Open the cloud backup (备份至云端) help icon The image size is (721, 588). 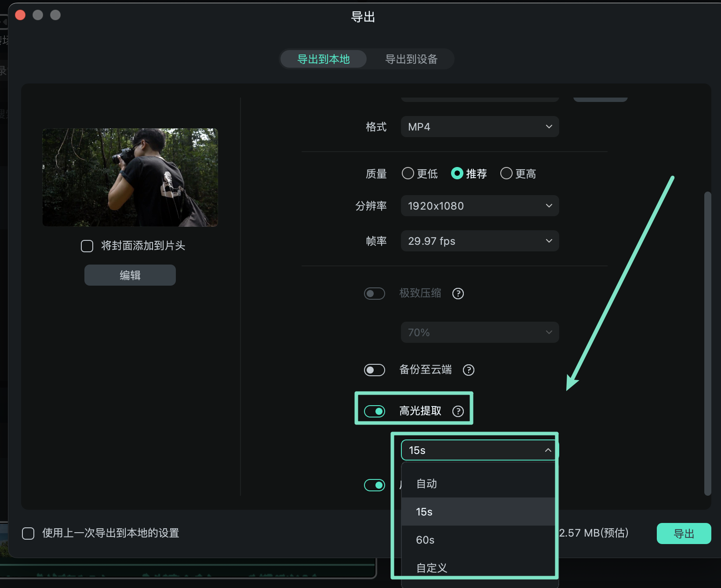pyautogui.click(x=468, y=370)
